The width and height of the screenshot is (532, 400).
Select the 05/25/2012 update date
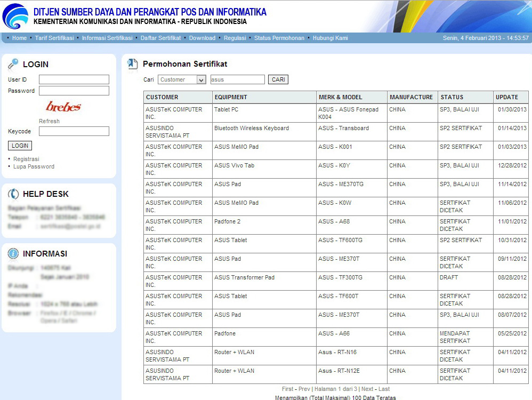point(511,337)
